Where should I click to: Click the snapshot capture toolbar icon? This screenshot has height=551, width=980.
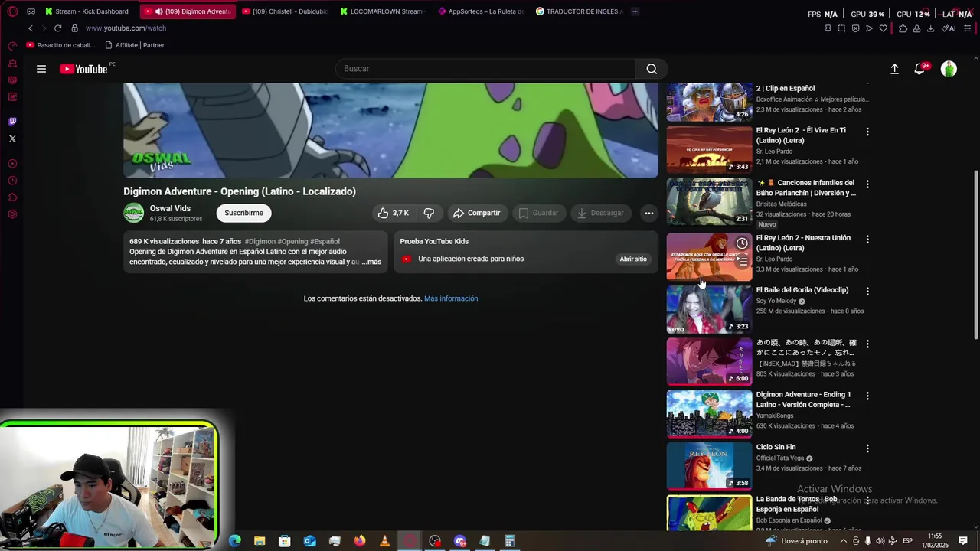click(841, 28)
